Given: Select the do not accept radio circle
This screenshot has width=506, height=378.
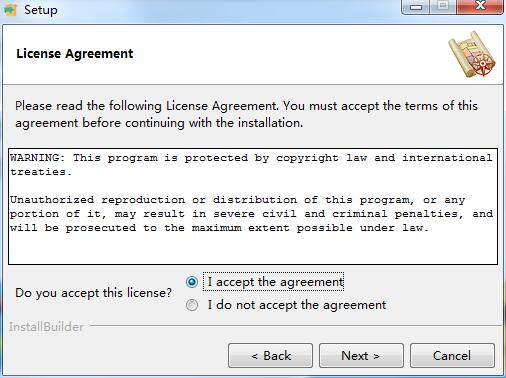Looking at the screenshot, I should [x=192, y=305].
